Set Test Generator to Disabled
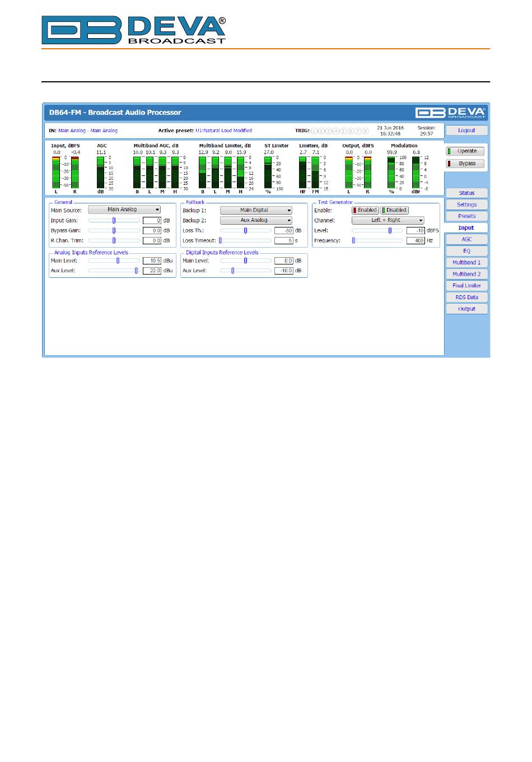The image size is (532, 762). click(x=394, y=210)
